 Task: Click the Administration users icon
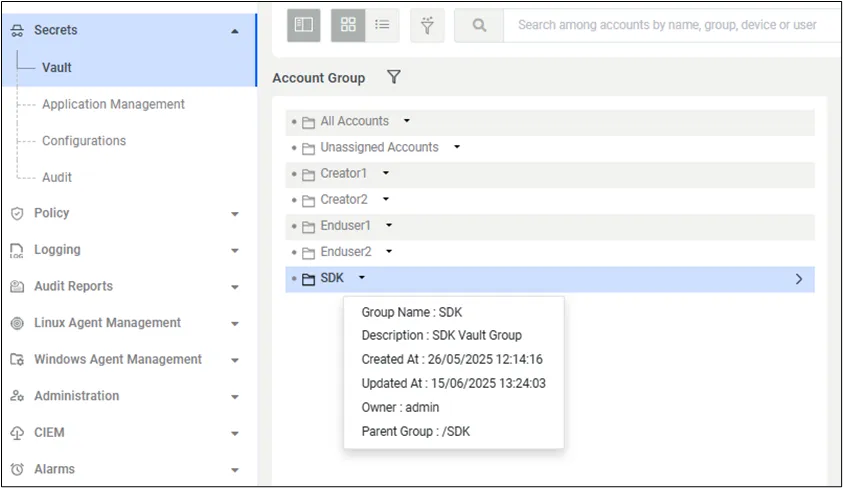17,396
